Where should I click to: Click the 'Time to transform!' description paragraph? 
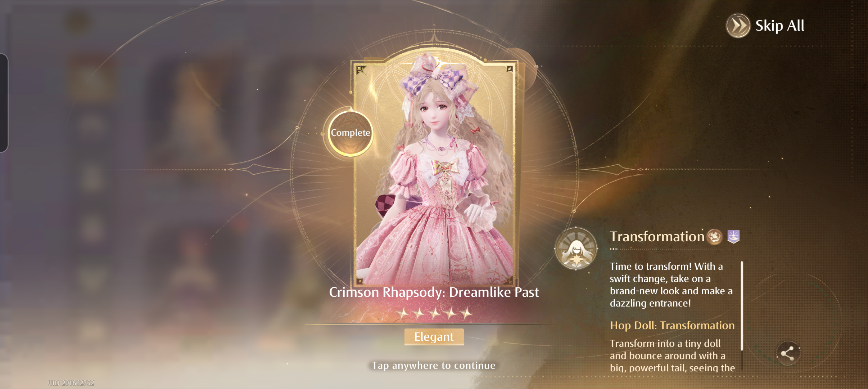pyautogui.click(x=671, y=285)
